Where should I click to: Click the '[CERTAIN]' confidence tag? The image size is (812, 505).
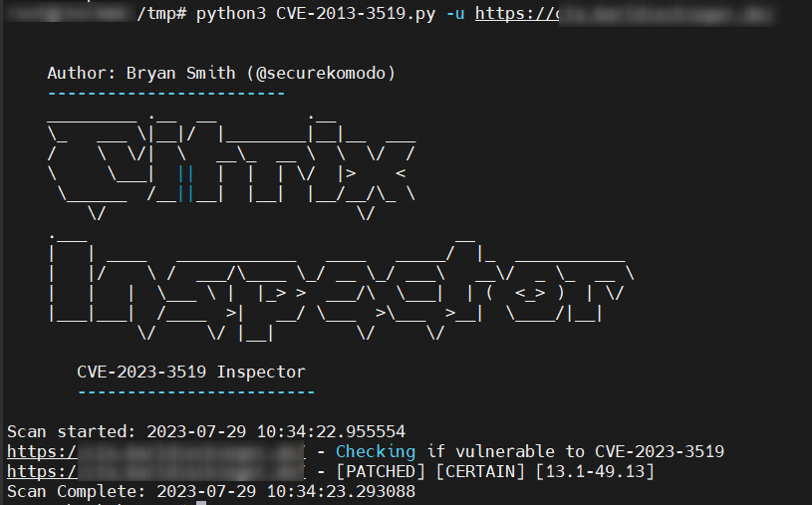(x=480, y=472)
